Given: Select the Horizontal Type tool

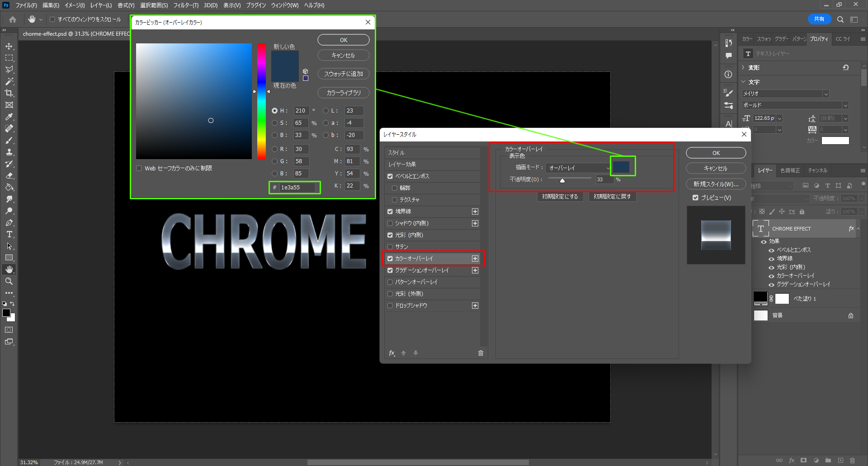Looking at the screenshot, I should click(9, 234).
